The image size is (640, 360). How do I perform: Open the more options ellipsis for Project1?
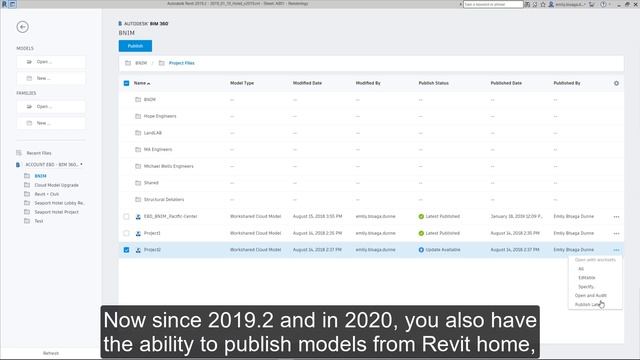[616, 233]
